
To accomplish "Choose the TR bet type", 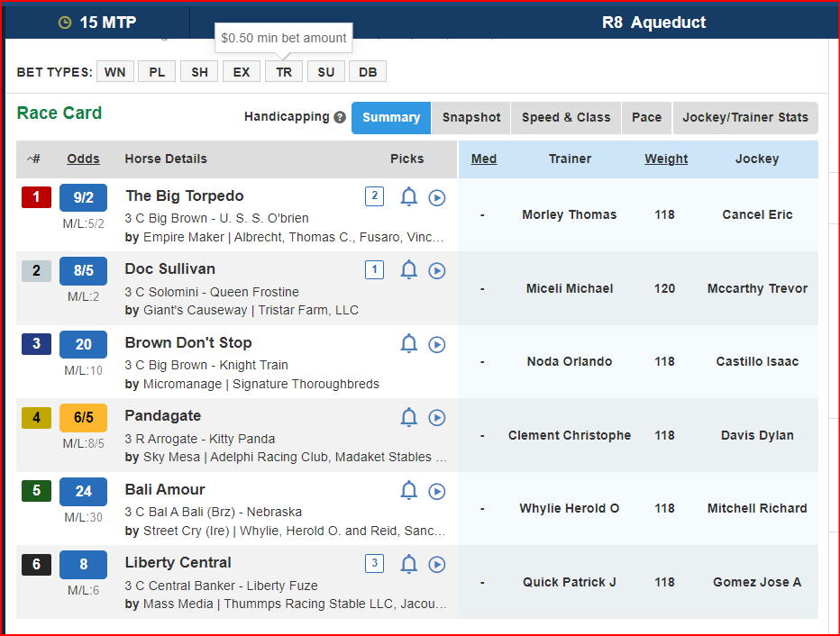I will tap(284, 72).
